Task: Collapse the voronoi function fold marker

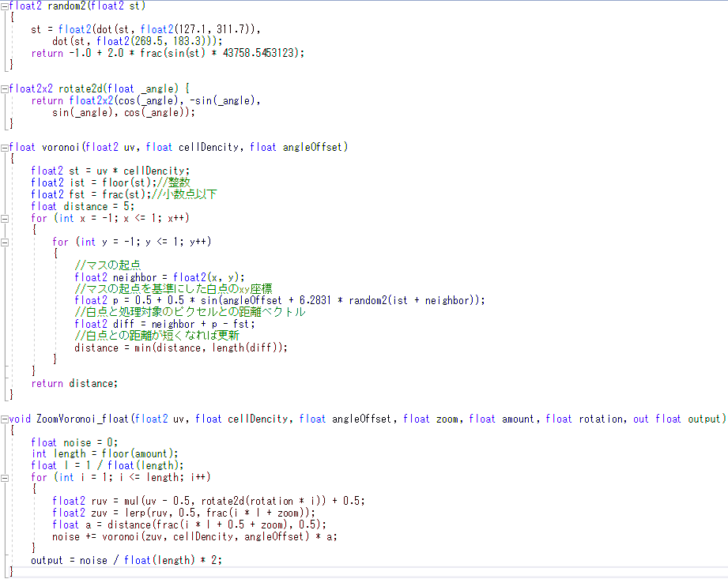Action: click(x=5, y=148)
